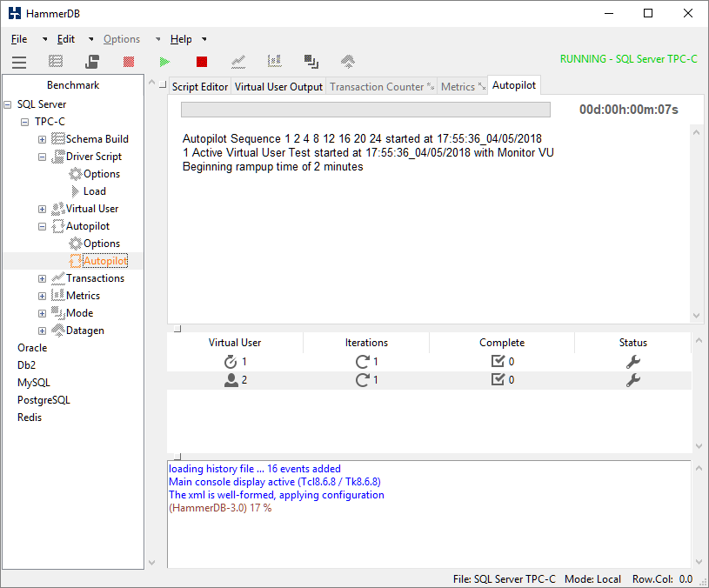Click the Metrics toolbar icon
The image size is (709, 588).
[275, 61]
